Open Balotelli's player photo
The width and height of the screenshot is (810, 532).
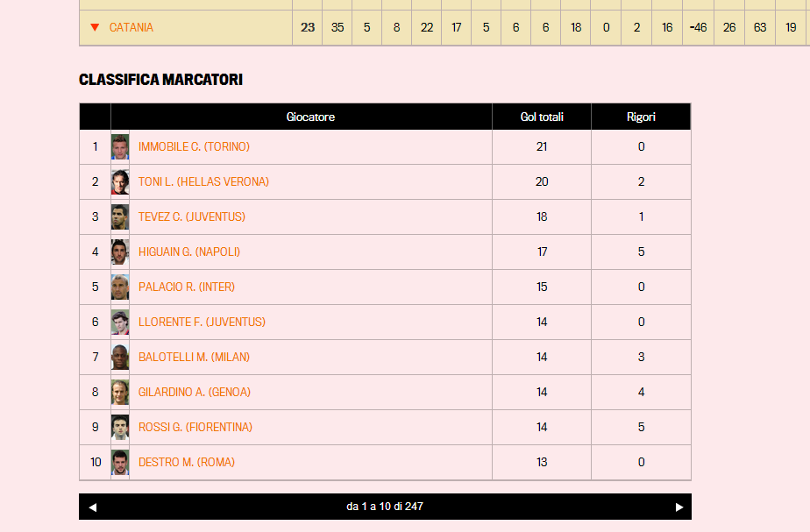[x=120, y=358]
